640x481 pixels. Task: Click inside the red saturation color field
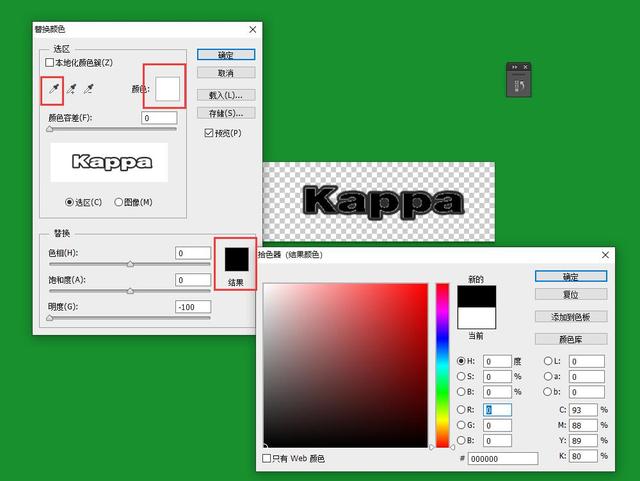345,365
